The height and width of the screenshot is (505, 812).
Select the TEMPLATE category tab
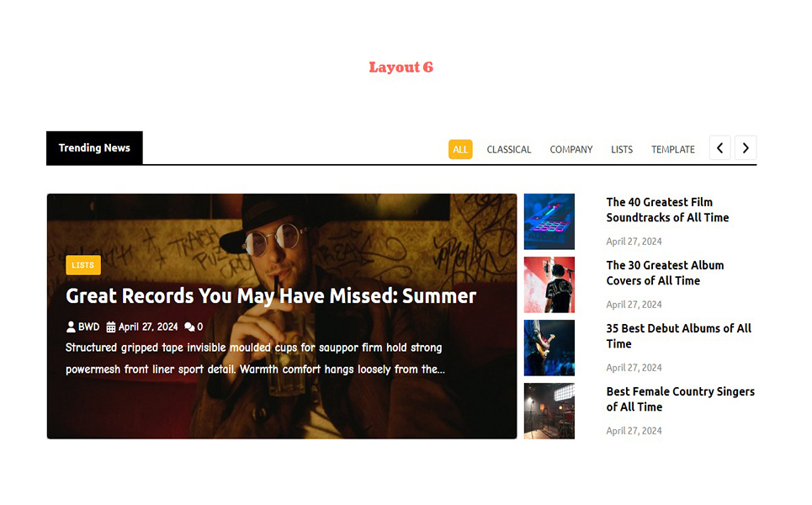[x=673, y=149]
